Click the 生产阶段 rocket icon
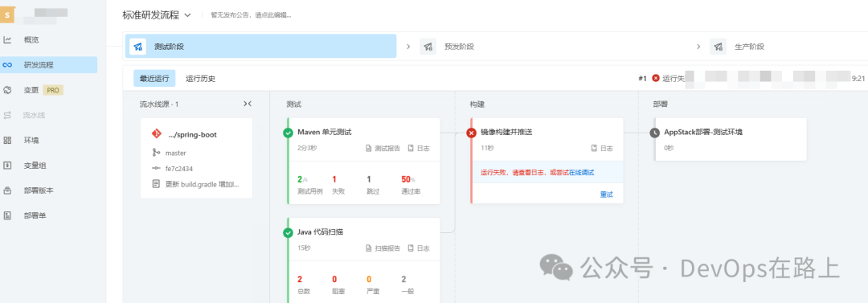Viewport: 868px width, 303px height. pos(719,47)
